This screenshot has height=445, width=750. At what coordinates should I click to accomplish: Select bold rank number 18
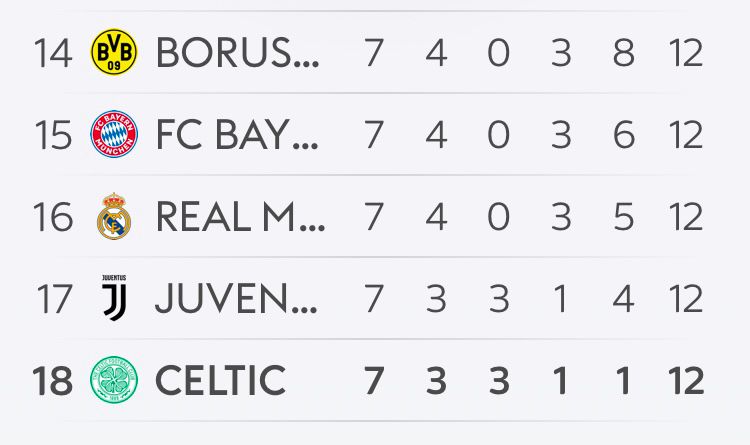(x=53, y=381)
